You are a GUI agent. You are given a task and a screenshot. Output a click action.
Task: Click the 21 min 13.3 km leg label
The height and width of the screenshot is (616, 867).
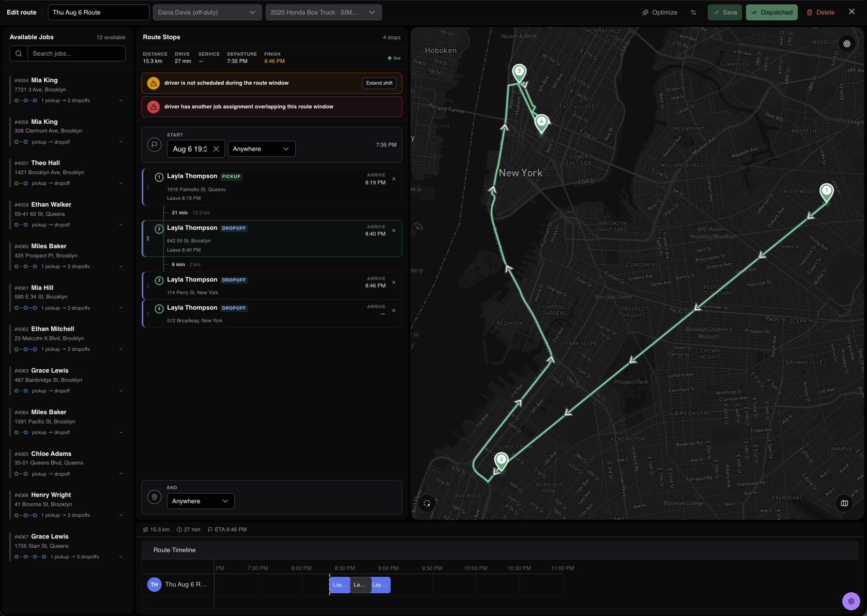(191, 213)
